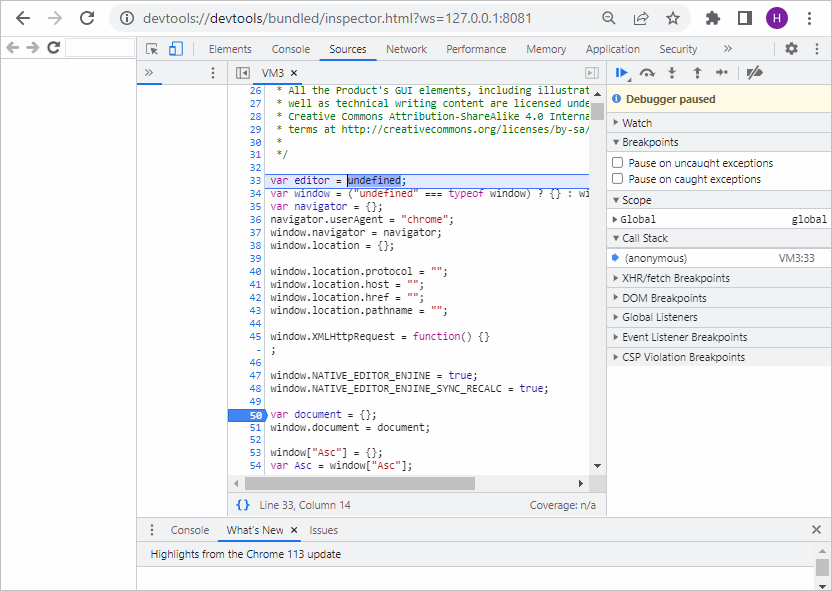The width and height of the screenshot is (832, 591).
Task: Close the bottom drawer
Action: coord(816,529)
